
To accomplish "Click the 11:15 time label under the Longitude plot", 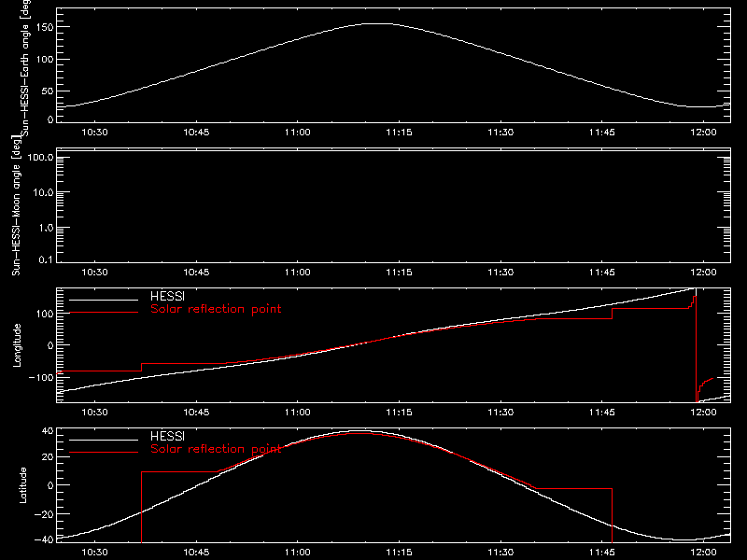I will coord(400,413).
